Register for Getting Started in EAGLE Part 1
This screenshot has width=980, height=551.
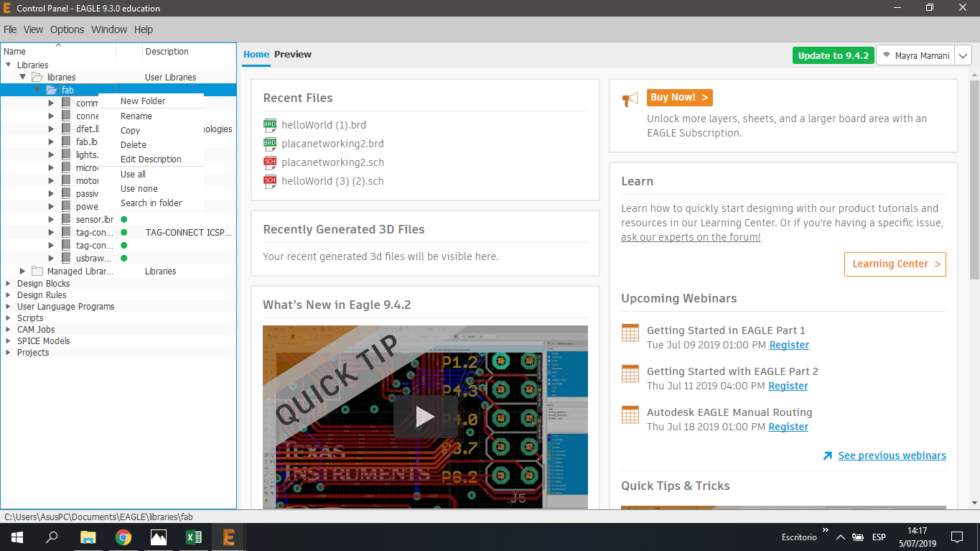coord(789,345)
